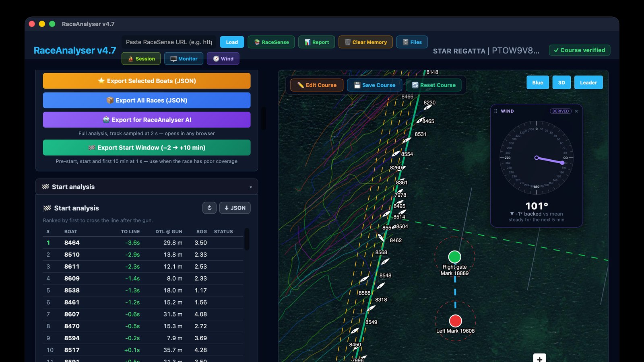The width and height of the screenshot is (644, 362).
Task: Select boat 8607 row
Action: (143, 314)
